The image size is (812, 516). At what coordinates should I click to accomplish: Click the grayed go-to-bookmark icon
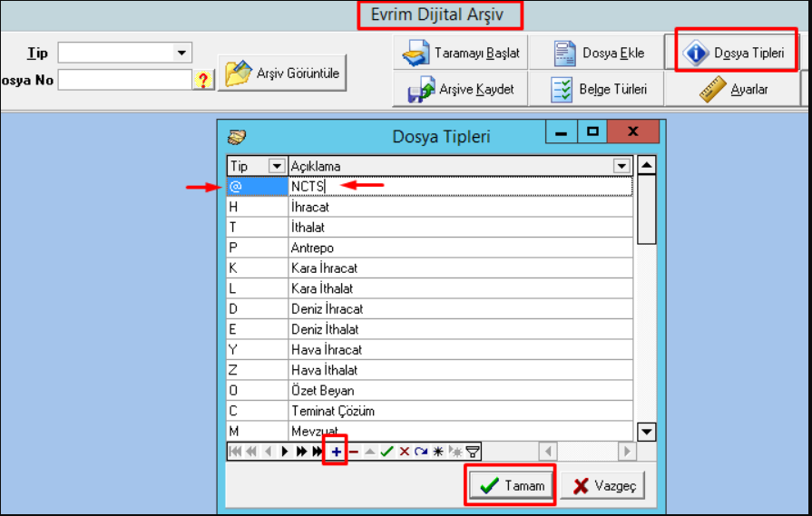coord(455,452)
